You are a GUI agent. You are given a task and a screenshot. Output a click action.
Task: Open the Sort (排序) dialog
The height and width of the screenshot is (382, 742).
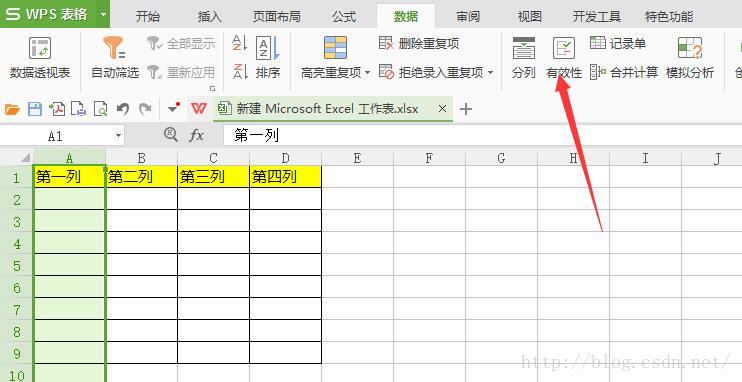pos(268,58)
